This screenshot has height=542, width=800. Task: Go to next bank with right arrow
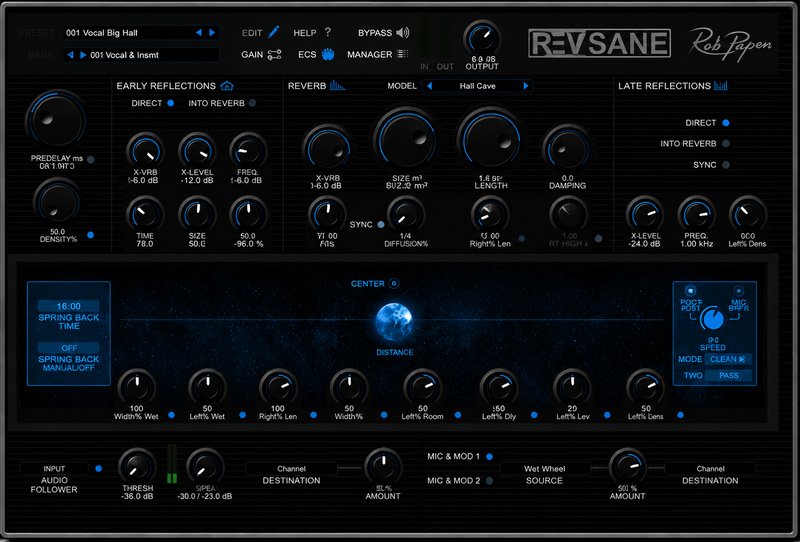pos(83,55)
